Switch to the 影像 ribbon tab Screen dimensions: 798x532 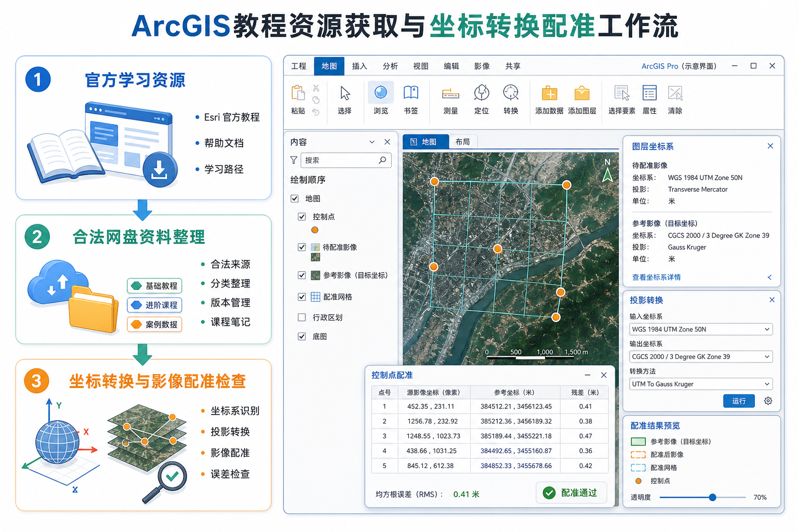click(x=482, y=66)
